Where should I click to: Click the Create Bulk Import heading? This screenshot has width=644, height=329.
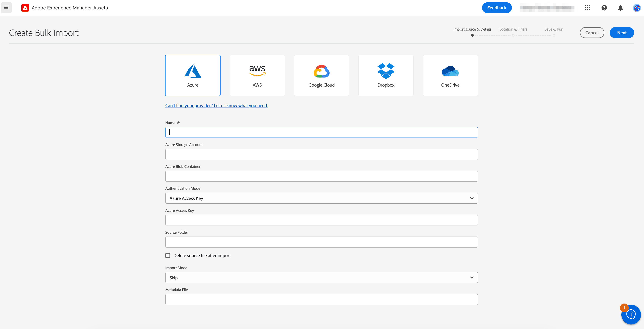point(44,33)
